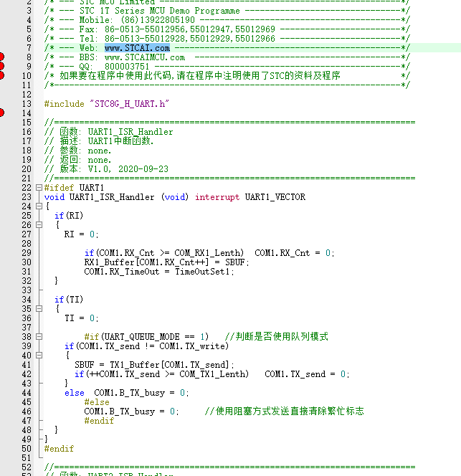Click UART_QUEUE_MODE on line 38
Image resolution: width=461 pixels, height=476 pixels.
[142, 337]
